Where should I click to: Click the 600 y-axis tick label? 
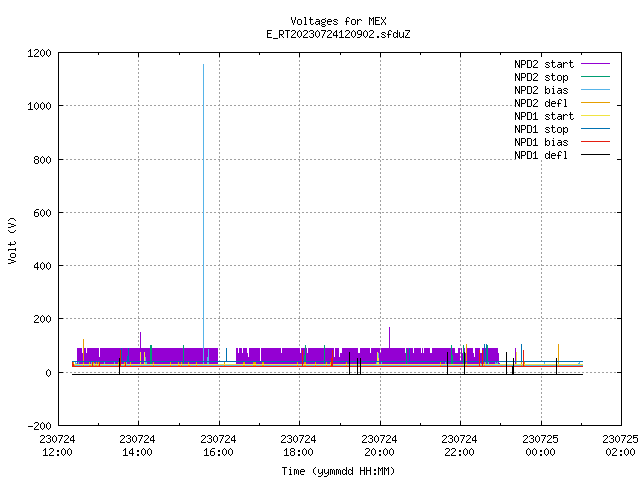coord(42,213)
